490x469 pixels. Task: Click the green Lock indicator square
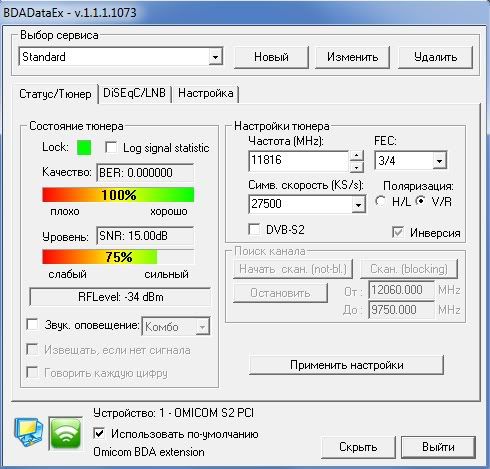pos(84,148)
